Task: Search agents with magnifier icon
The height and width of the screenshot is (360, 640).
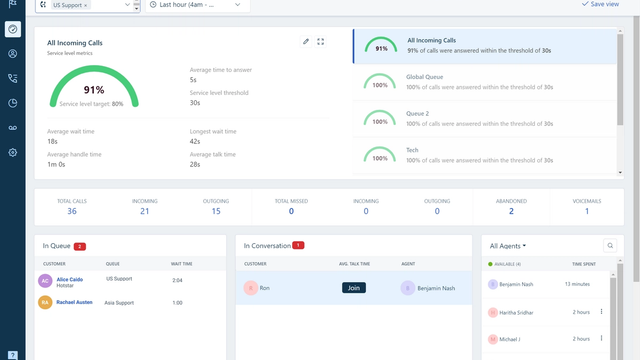Action: pos(610,246)
